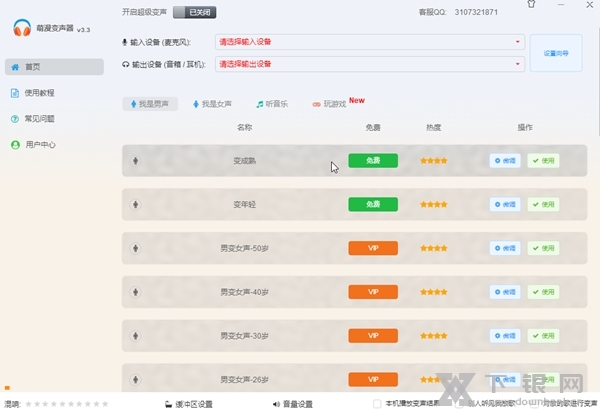Click 微调 on the 变年轻 row
Screen dimensions: 600x415
[x=505, y=204]
